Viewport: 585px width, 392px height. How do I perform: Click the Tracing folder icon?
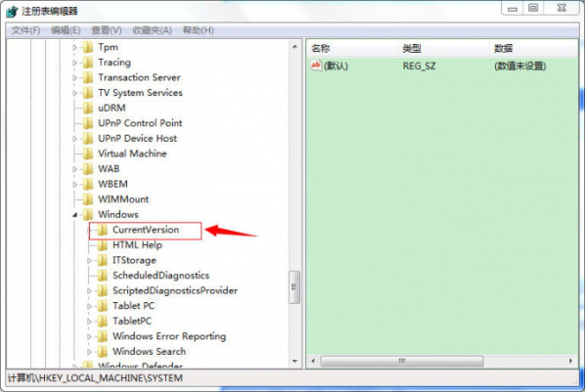pyautogui.click(x=88, y=63)
